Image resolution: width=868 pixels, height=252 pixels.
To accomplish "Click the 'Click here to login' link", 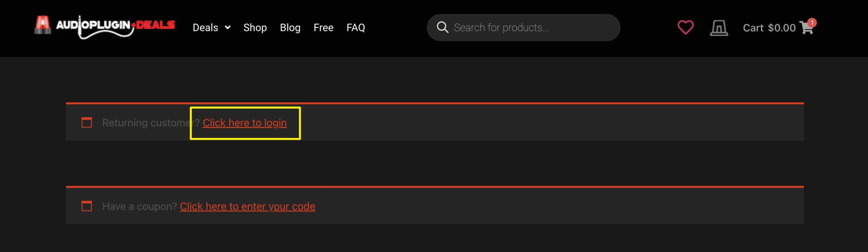I will 245,123.
